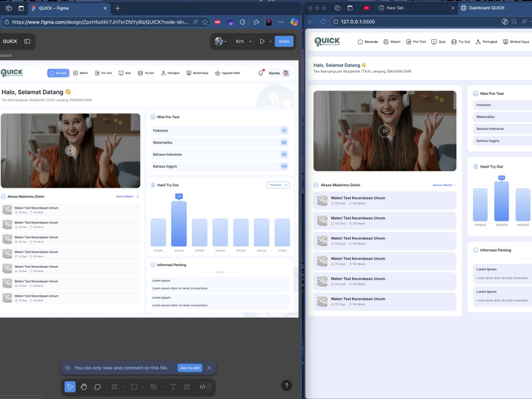532x399 pixels.
Task: Click the Beranda button in Figma design
Action: click(x=59, y=73)
